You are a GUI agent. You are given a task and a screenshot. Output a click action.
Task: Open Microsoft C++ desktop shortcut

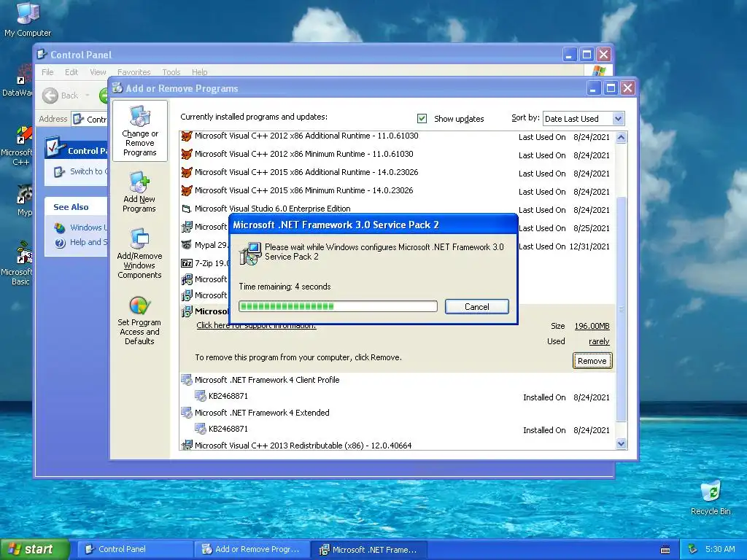tap(20, 146)
